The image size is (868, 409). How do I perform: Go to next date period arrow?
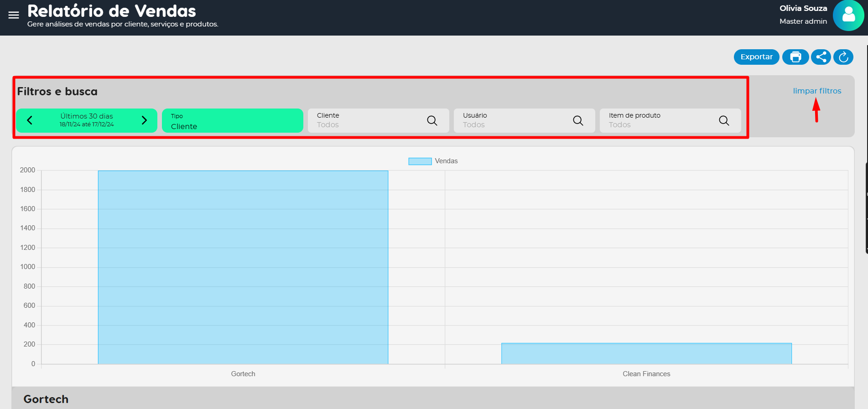click(x=144, y=120)
